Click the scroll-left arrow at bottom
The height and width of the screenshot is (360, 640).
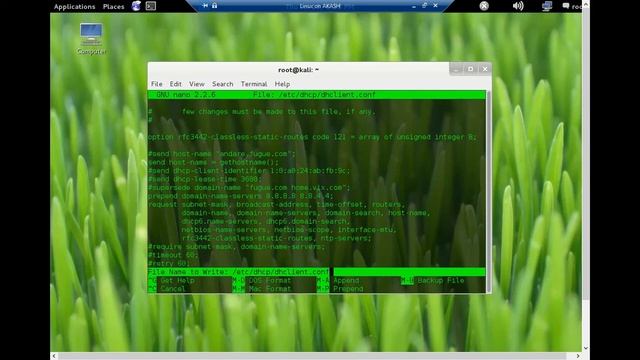(x=54, y=356)
